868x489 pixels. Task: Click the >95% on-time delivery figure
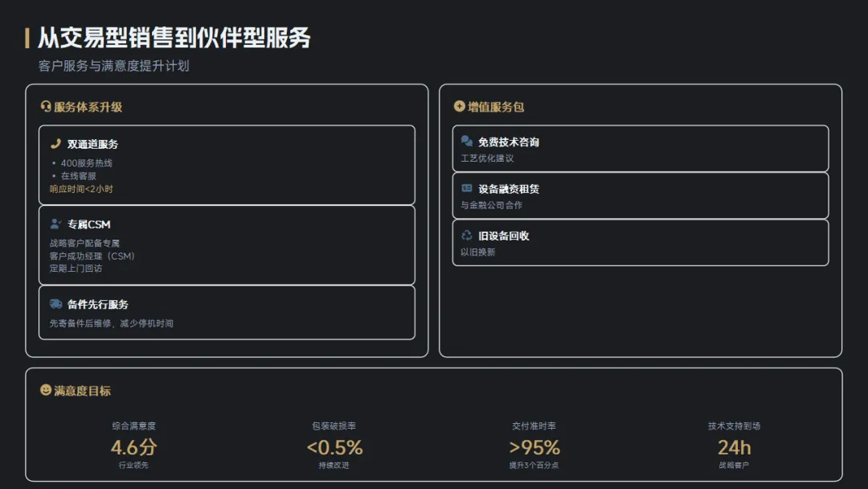point(534,447)
